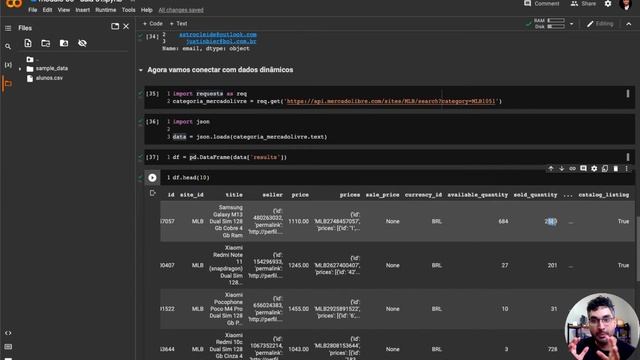
Task: Add a comment on the selected cell
Action: point(583,169)
